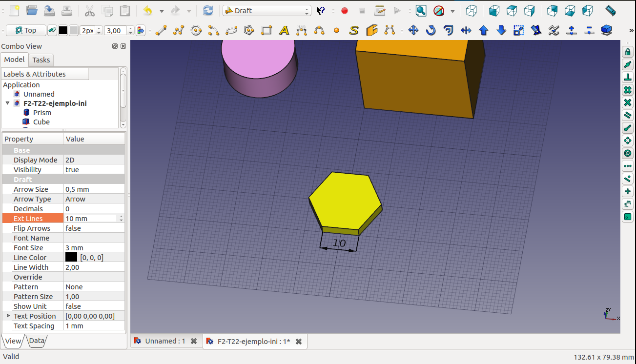636x364 pixels.
Task: Click the Ext Lines value field
Action: 91,219
